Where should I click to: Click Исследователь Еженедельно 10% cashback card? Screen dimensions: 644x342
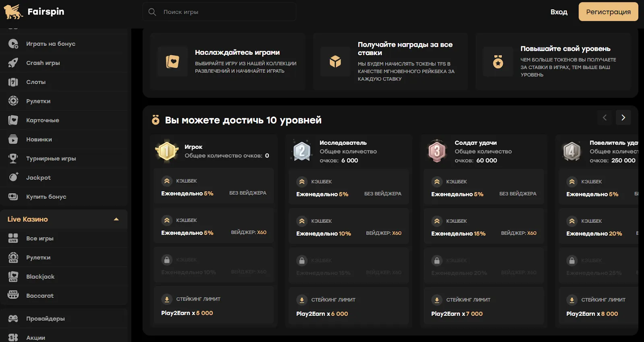point(349,227)
